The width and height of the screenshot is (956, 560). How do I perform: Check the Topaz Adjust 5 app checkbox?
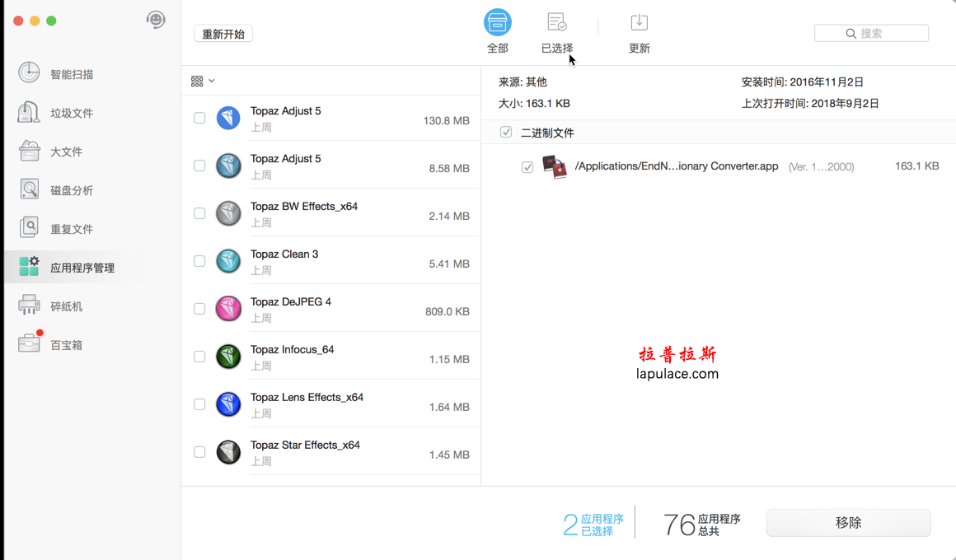pos(199,118)
